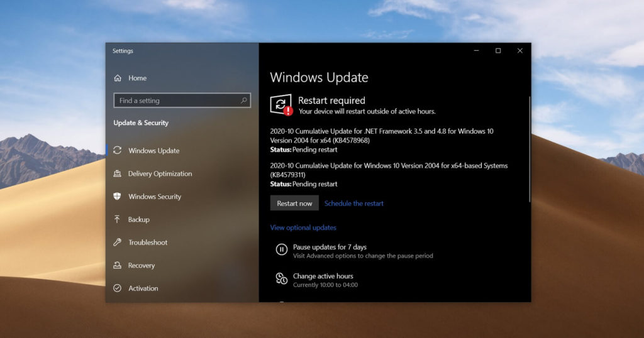Image resolution: width=644 pixels, height=338 pixels.
Task: Click 'Currently 10:00 to 04:00' text
Action: coord(325,285)
